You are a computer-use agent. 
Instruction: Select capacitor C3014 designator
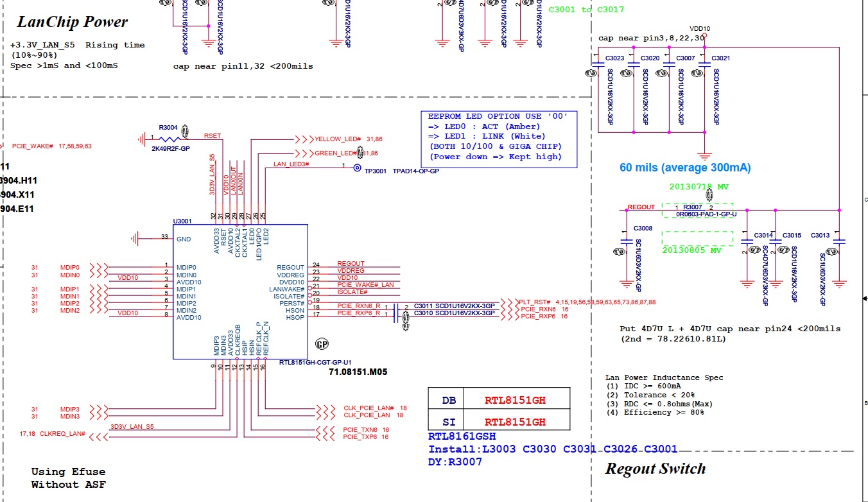click(763, 236)
